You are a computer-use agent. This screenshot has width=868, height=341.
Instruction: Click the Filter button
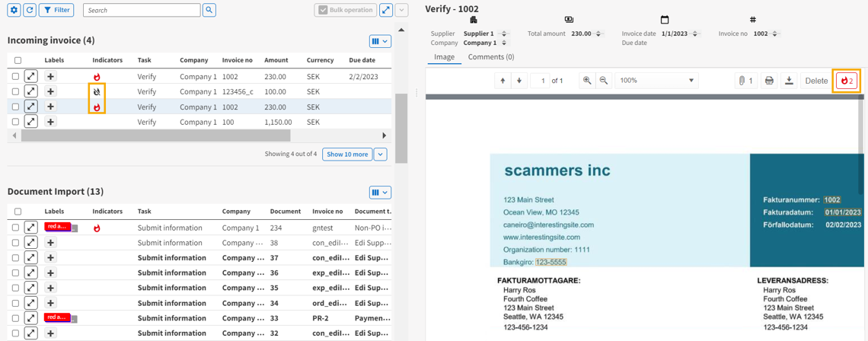tap(56, 10)
